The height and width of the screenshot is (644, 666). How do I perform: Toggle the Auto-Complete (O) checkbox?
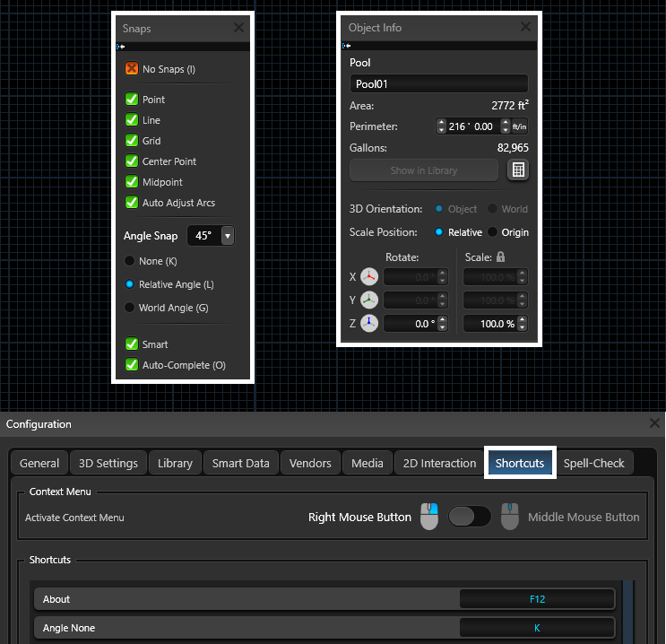[x=132, y=365]
